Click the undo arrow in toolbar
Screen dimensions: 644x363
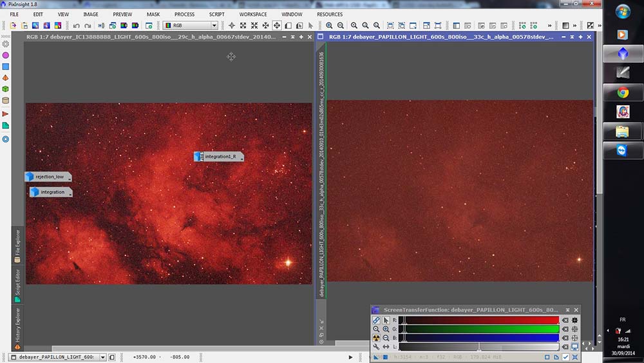point(76,26)
